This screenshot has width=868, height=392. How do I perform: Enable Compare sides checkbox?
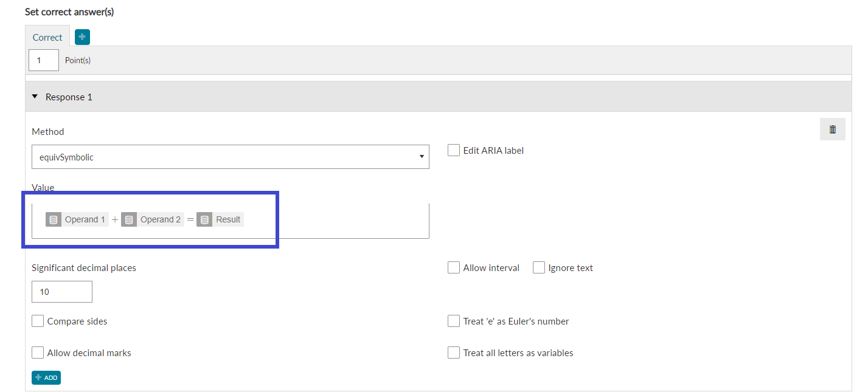coord(38,321)
